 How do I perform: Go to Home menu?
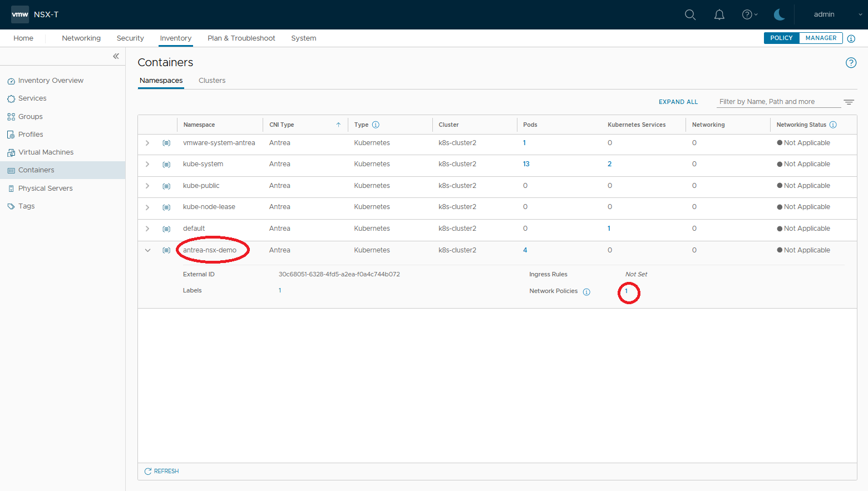[x=23, y=38]
